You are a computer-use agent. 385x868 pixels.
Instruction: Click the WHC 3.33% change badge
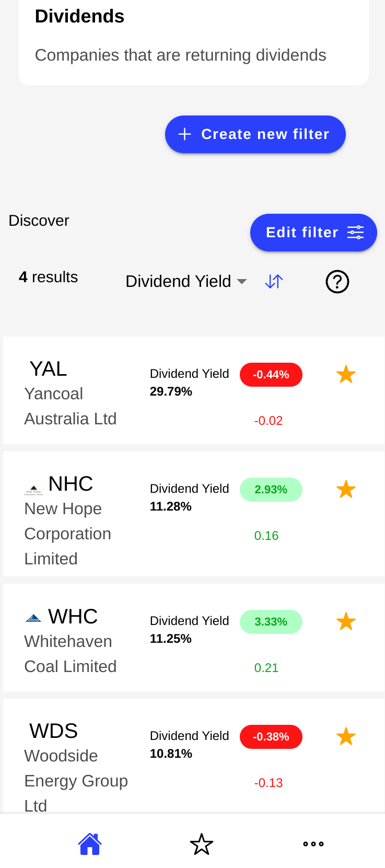point(271,622)
